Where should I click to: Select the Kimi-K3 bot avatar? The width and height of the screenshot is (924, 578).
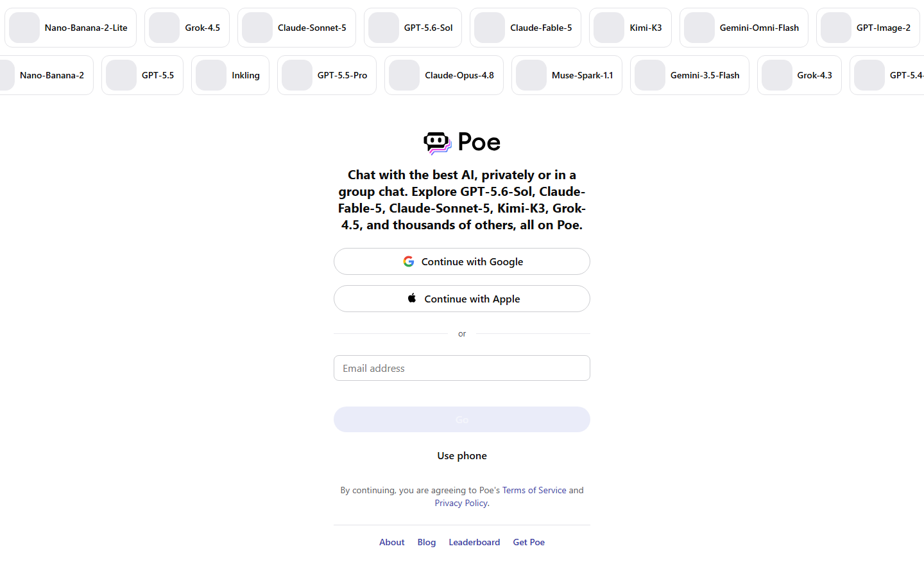click(609, 28)
